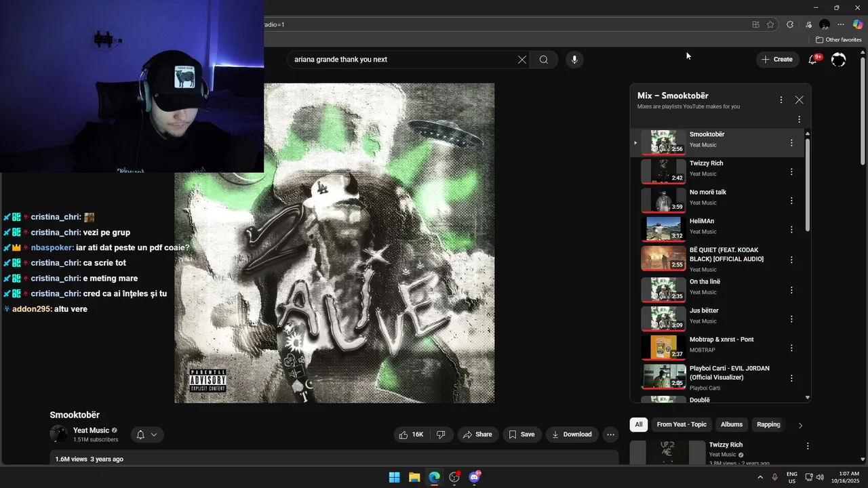868x488 pixels.
Task: Open options for Jus bëtter item
Action: tap(791, 319)
